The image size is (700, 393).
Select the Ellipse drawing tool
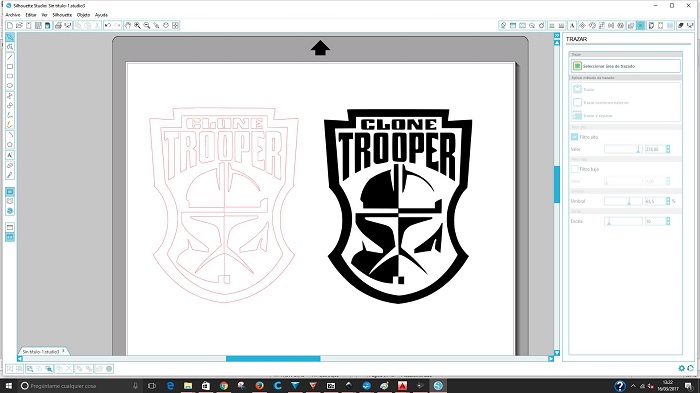10,86
